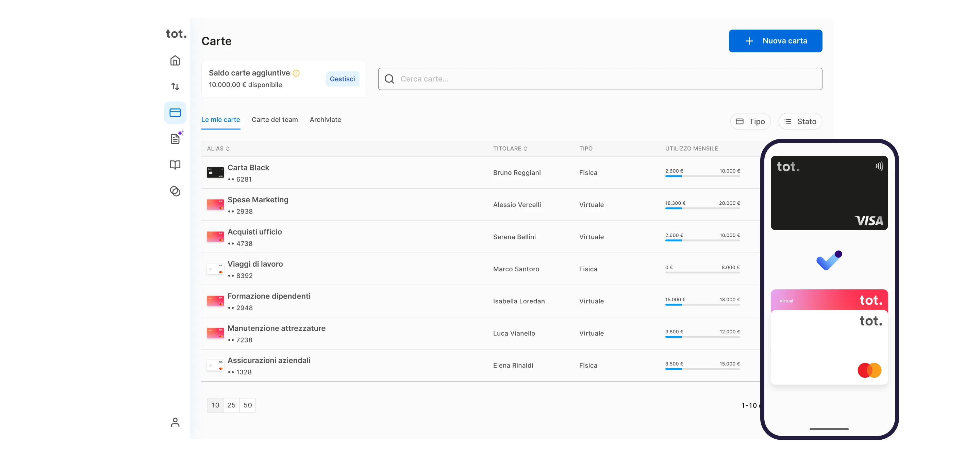Viewport: 980px width, 472px height.
Task: Select 10 rows per page
Action: tap(215, 405)
